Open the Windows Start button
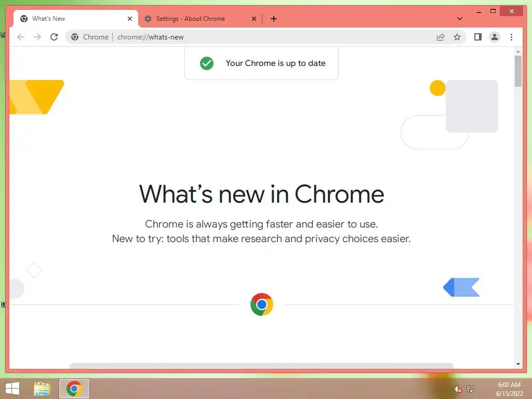The height and width of the screenshot is (399, 532). coord(12,389)
